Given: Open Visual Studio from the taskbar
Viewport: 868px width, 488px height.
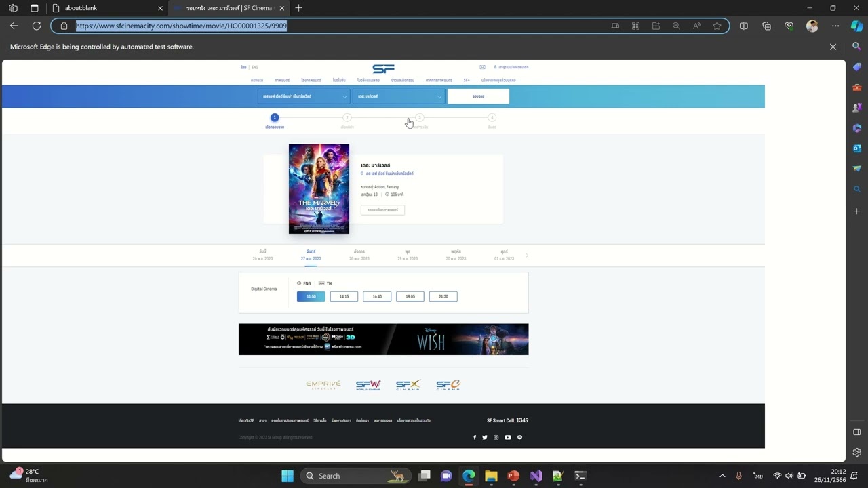Looking at the screenshot, I should 536,476.
